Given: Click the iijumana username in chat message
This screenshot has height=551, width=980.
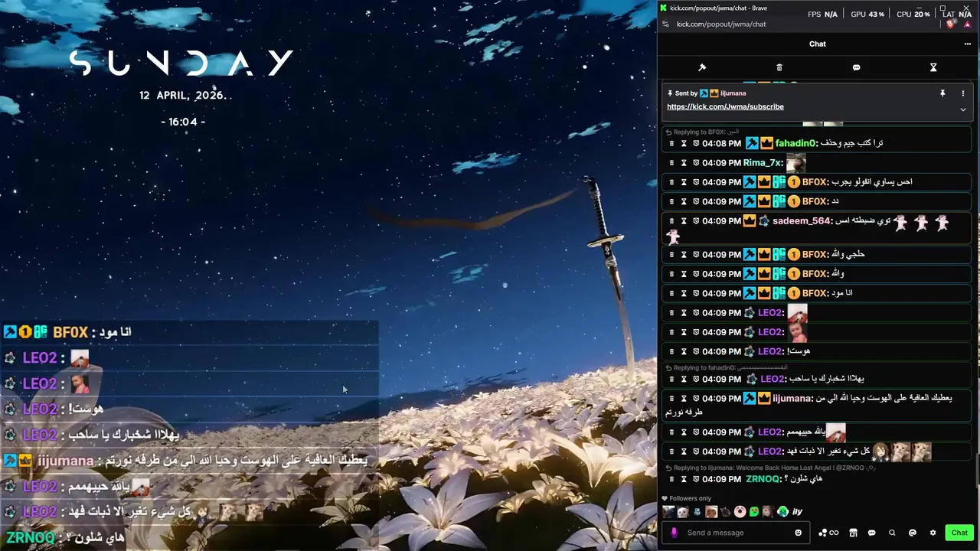Looking at the screenshot, I should tap(792, 399).
